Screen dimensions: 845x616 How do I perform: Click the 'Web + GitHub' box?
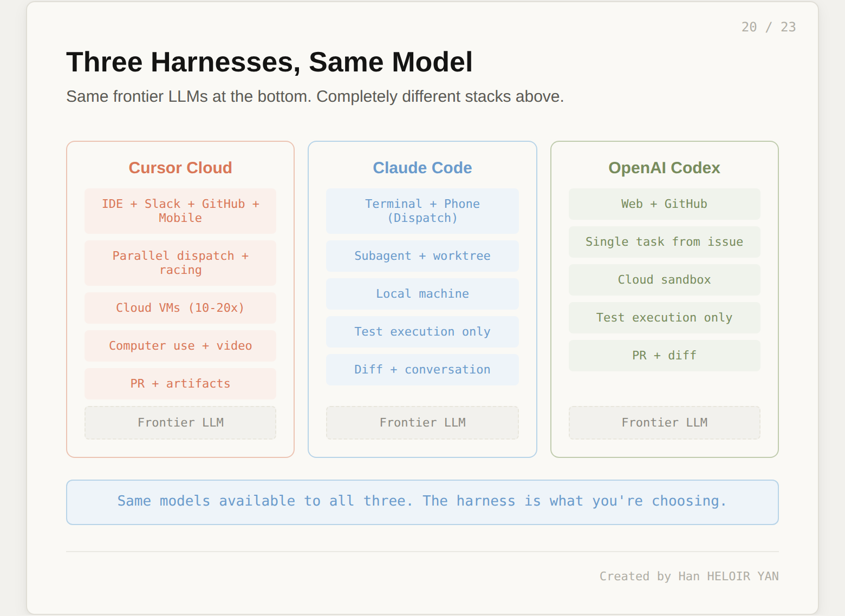[x=664, y=204]
